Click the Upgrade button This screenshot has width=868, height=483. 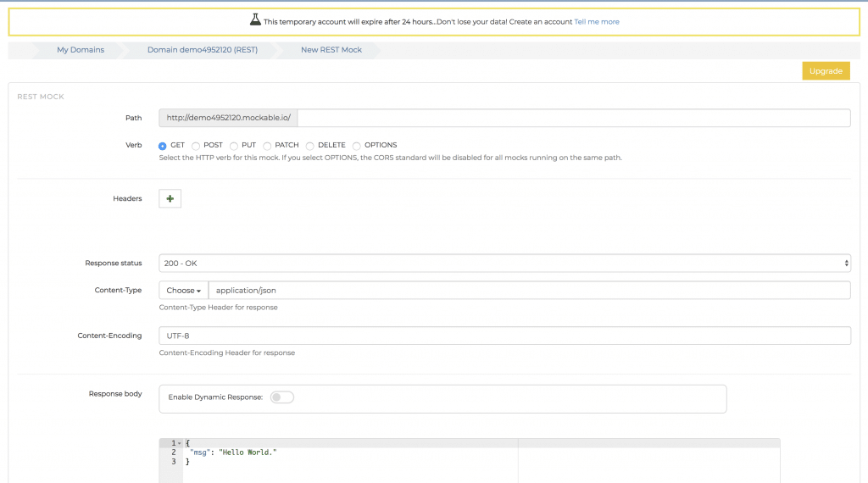click(x=826, y=71)
